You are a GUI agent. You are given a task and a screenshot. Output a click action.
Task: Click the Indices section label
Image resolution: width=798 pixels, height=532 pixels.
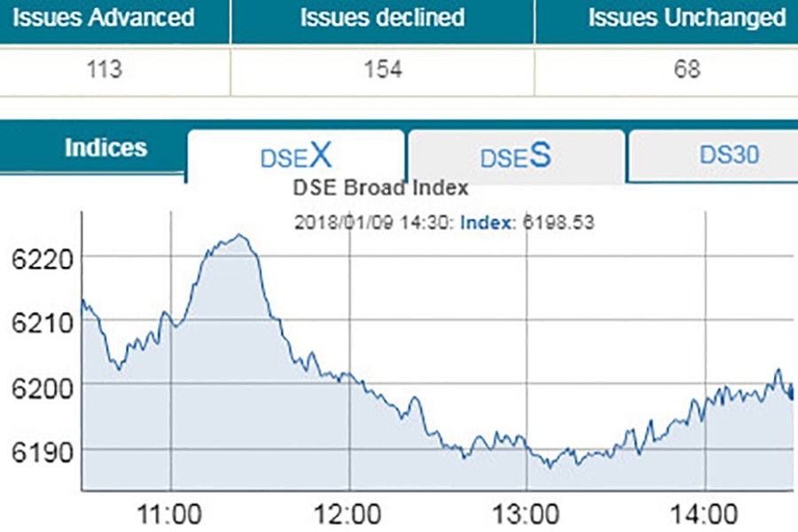tap(106, 148)
